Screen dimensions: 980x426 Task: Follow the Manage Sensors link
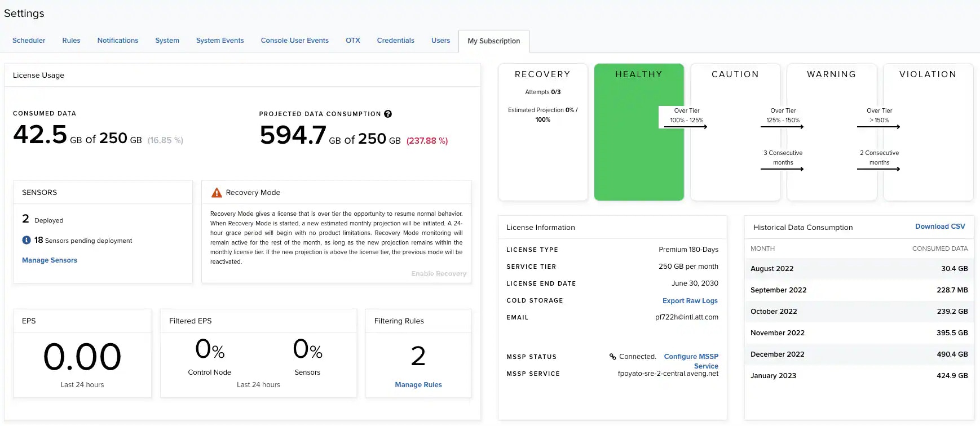[50, 260]
